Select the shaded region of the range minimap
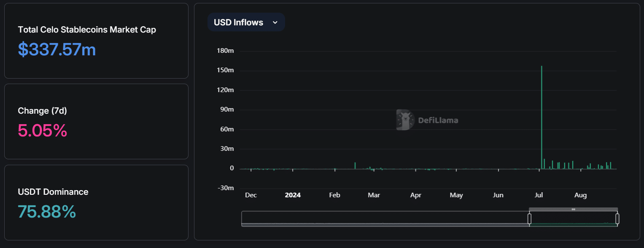Image resolution: width=644 pixels, height=248 pixels. point(574,218)
